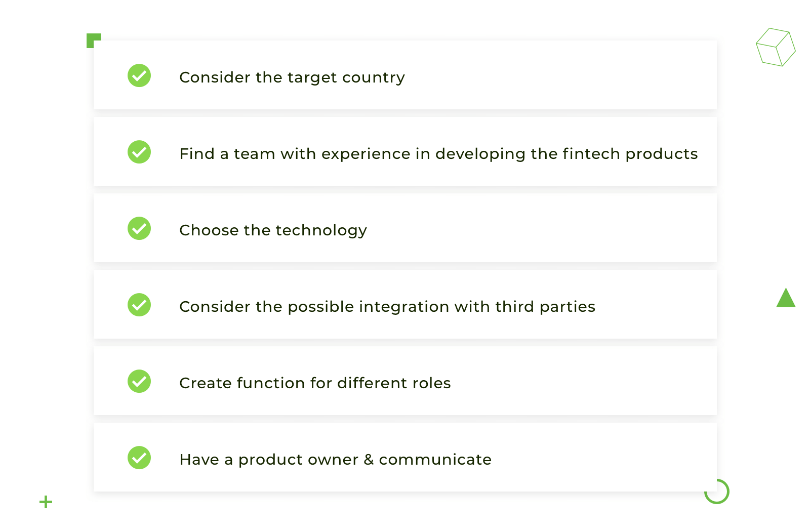Click the green check icon for product owner
This screenshot has width=810, height=532.
tap(139, 458)
